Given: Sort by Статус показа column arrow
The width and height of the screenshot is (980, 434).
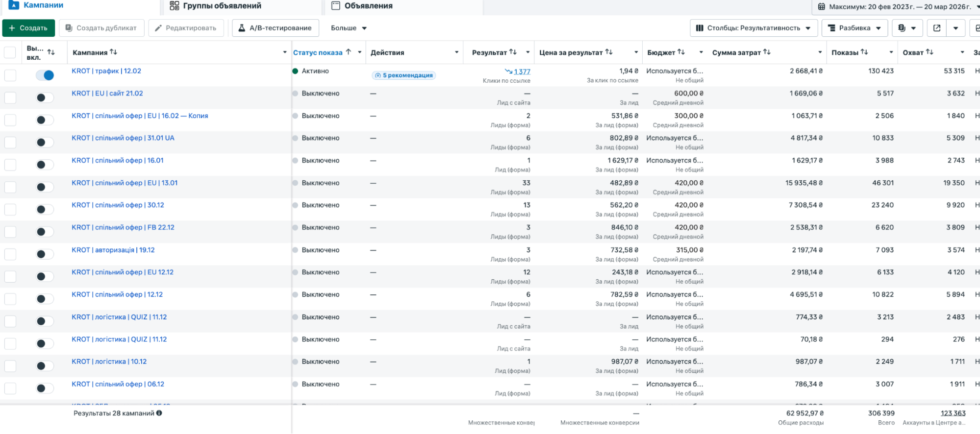Looking at the screenshot, I should pyautogui.click(x=348, y=52).
